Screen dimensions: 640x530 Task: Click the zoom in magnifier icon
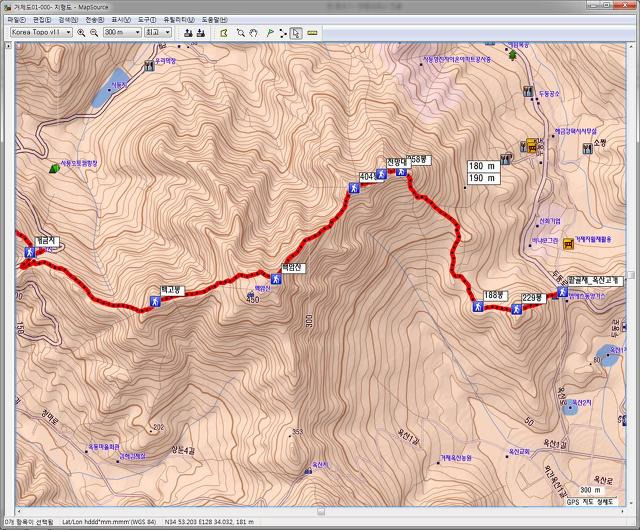coord(81,33)
